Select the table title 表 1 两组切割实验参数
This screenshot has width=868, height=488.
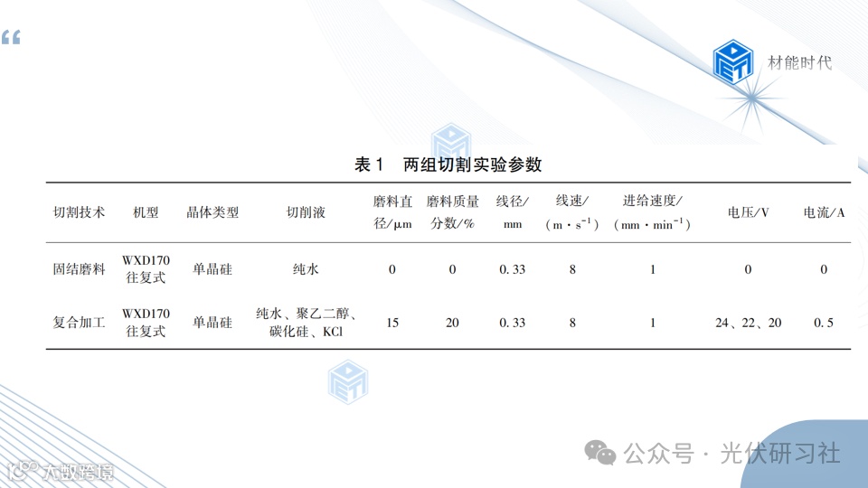tap(448, 164)
